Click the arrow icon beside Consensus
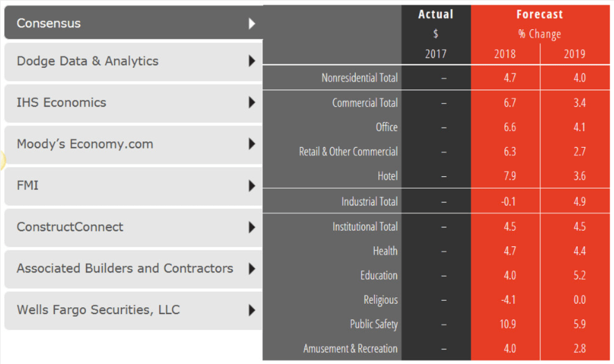 (x=252, y=24)
